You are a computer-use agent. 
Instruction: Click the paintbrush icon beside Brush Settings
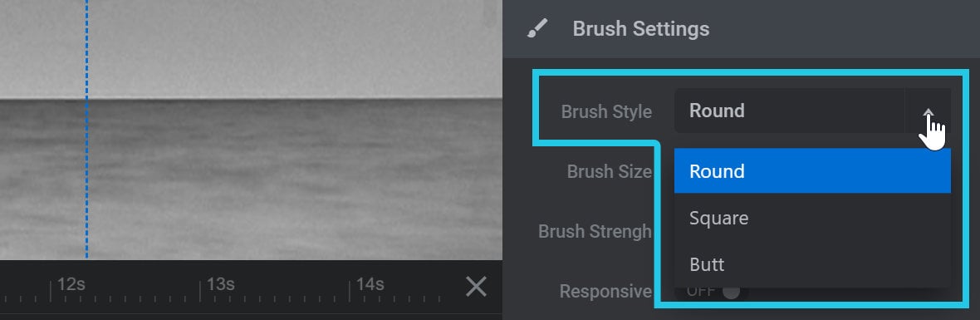(537, 28)
